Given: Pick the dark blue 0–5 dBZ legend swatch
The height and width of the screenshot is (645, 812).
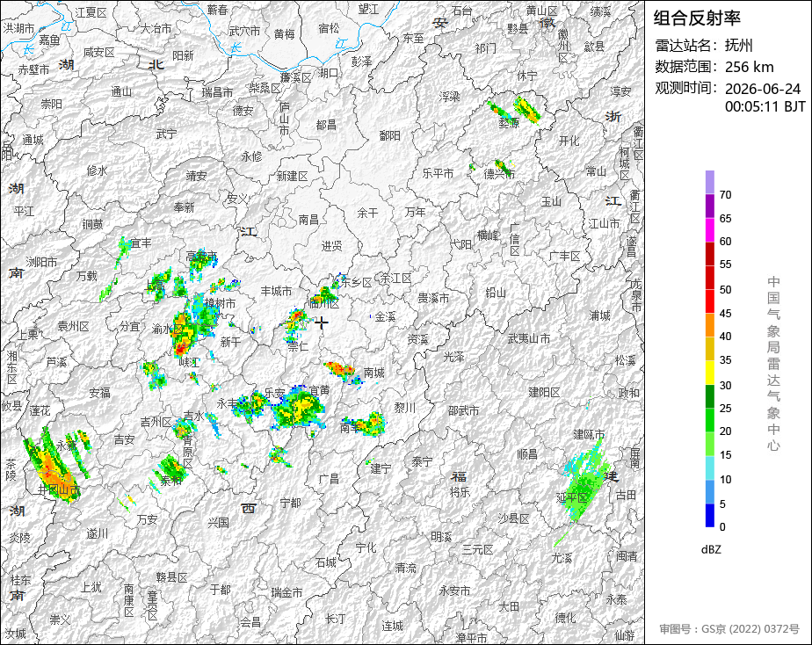Looking at the screenshot, I should (x=710, y=516).
